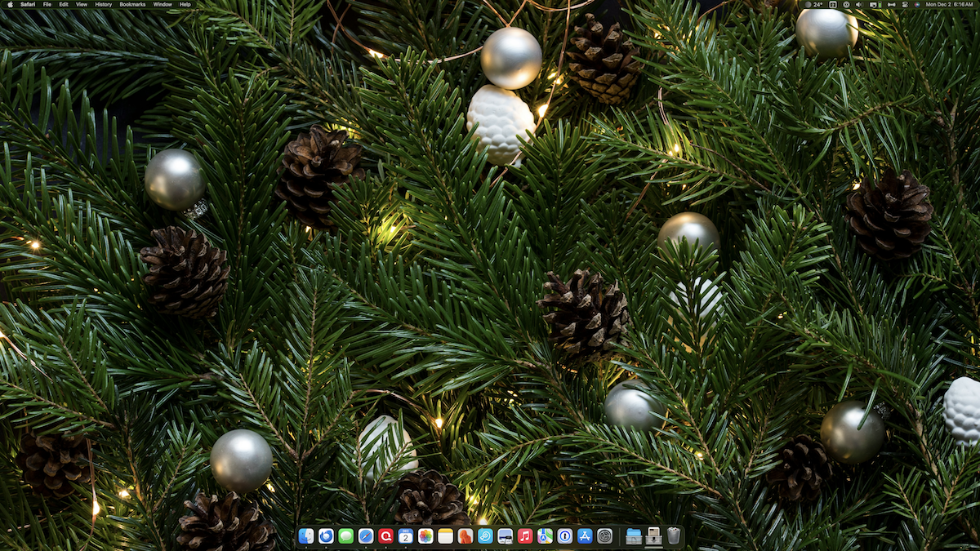
Task: Click the 24° weather status item
Action: (813, 4)
